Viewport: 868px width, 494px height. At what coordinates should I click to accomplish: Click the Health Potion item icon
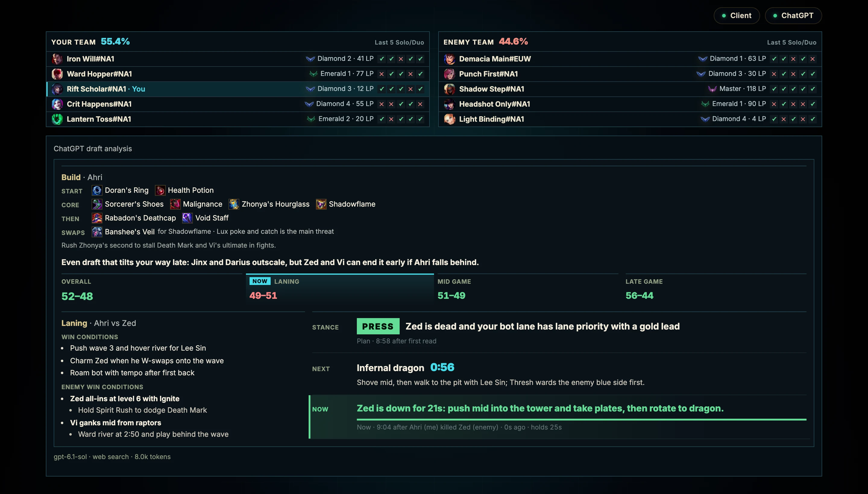pos(160,190)
